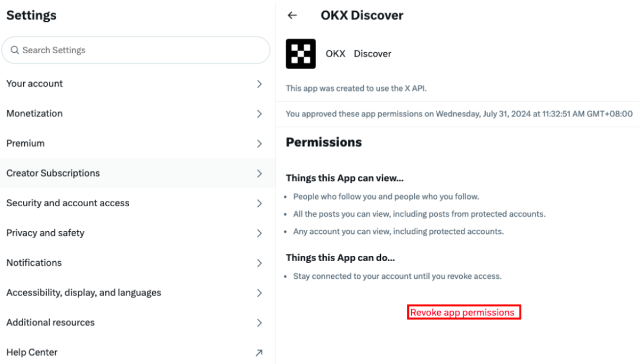Open the Your account settings item
Image resolution: width=639 pixels, height=364 pixels.
(x=137, y=84)
